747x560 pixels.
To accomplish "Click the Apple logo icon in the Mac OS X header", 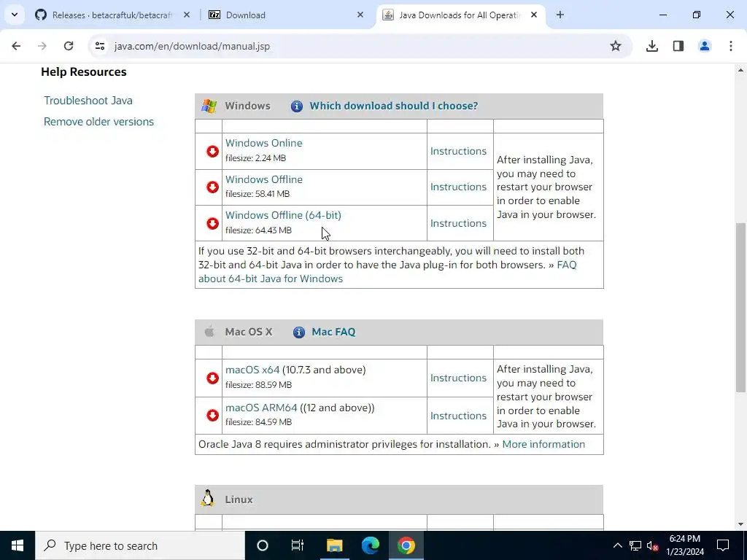I will pyautogui.click(x=209, y=332).
